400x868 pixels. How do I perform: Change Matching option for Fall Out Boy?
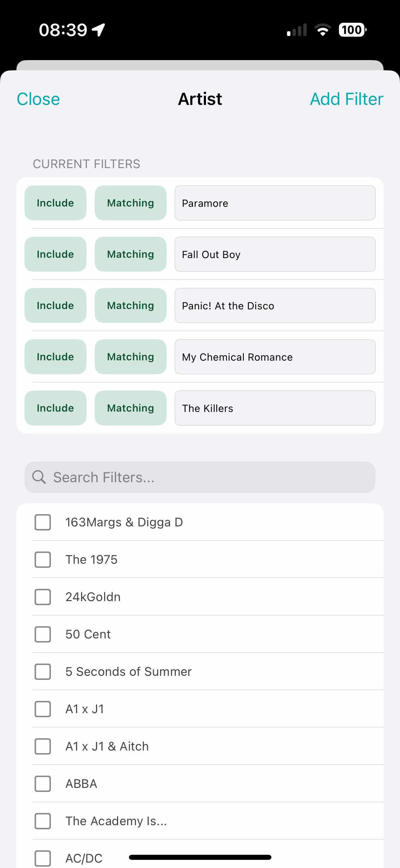click(131, 254)
